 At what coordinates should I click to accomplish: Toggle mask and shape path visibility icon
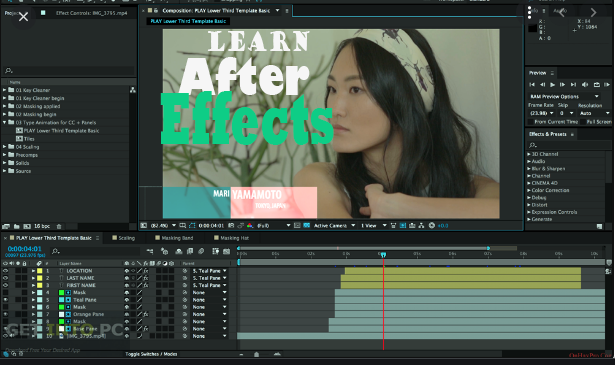pos(192,225)
